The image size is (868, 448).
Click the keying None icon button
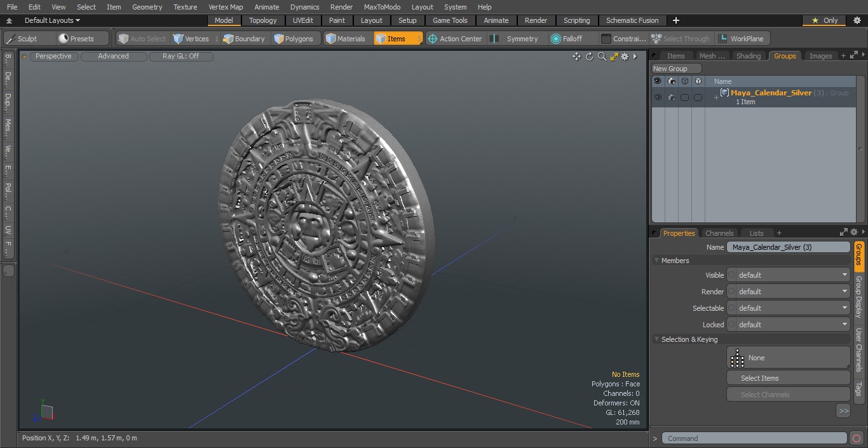(x=788, y=358)
